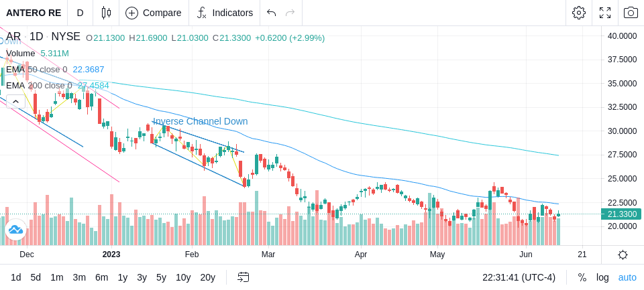Open the candlestick chart style selector
This screenshot has width=644, height=290.
click(x=107, y=13)
